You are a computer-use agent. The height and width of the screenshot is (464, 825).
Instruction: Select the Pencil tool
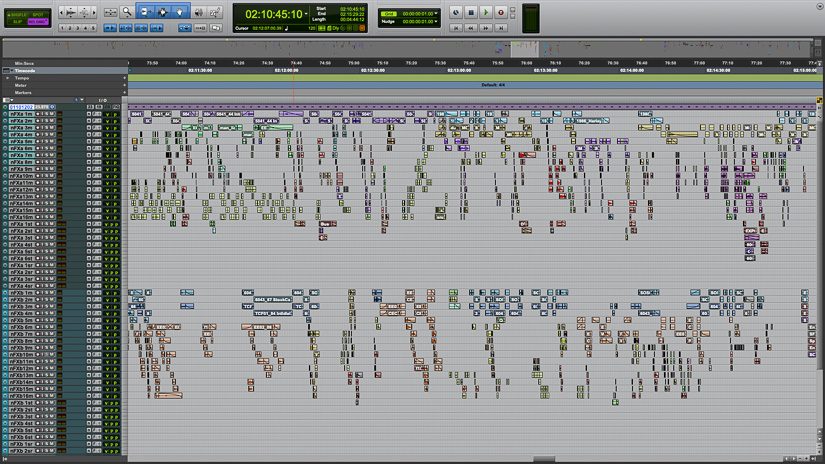coord(216,12)
